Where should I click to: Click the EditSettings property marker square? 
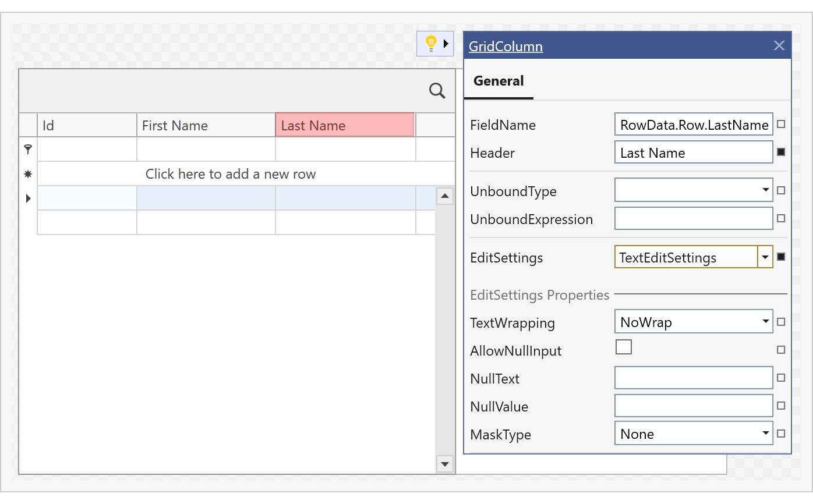781,257
